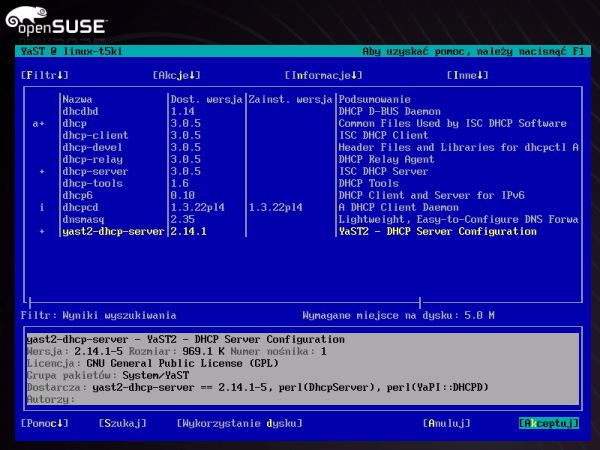Select the dhcp6 package row

pyautogui.click(x=302, y=196)
